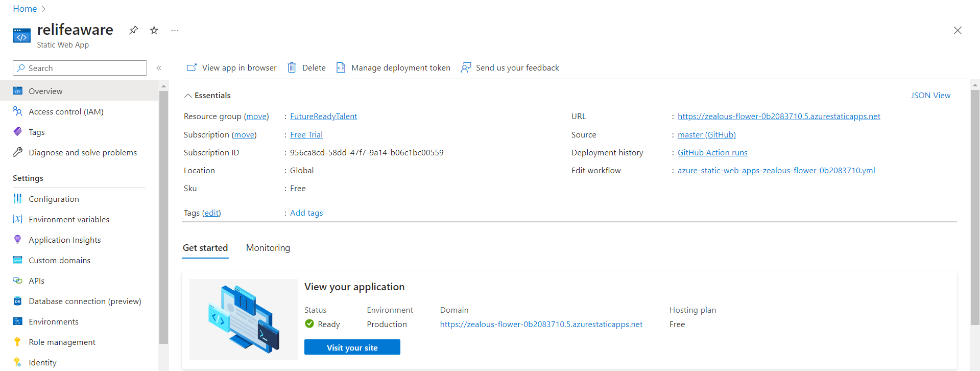Click edit link next to Tags
Viewport: 980px width, 371px height.
(211, 213)
